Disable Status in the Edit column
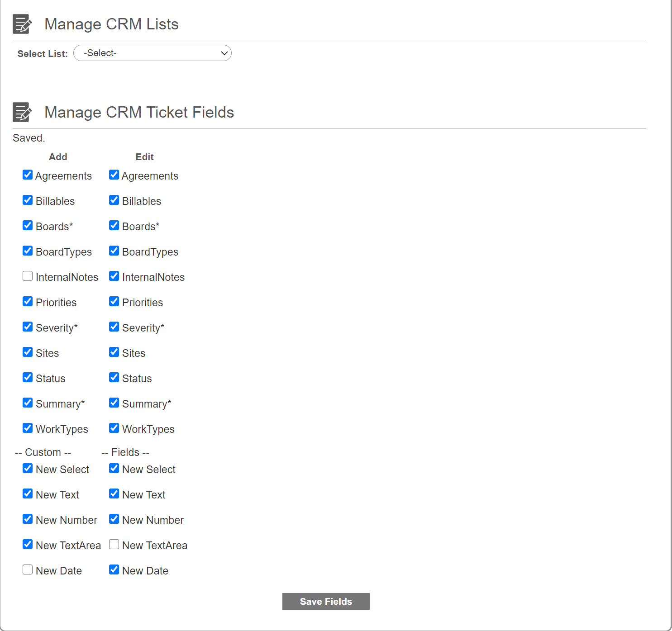This screenshot has width=672, height=631. 114,377
